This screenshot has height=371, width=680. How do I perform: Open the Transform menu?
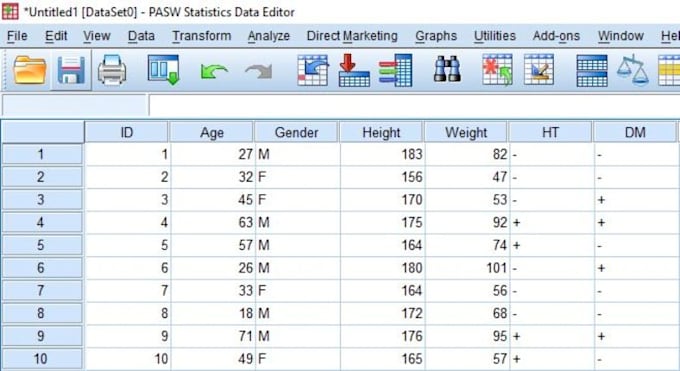pyautogui.click(x=202, y=36)
